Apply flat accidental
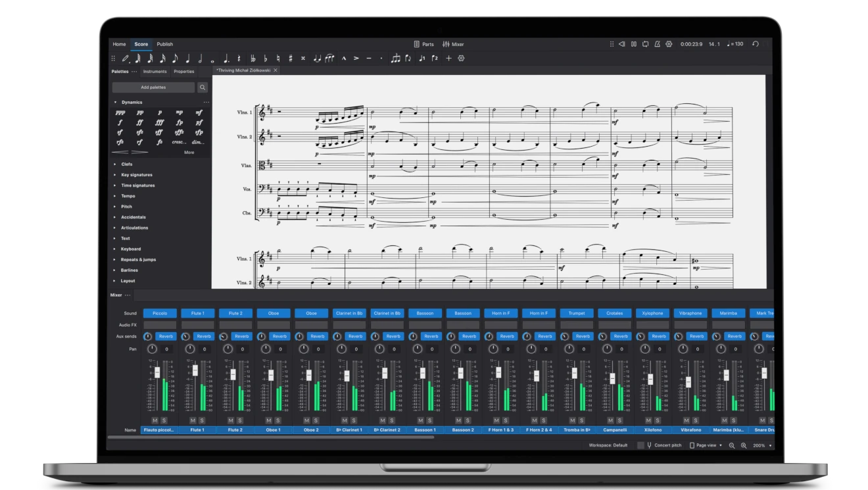This screenshot has height=490, width=868. (266, 58)
